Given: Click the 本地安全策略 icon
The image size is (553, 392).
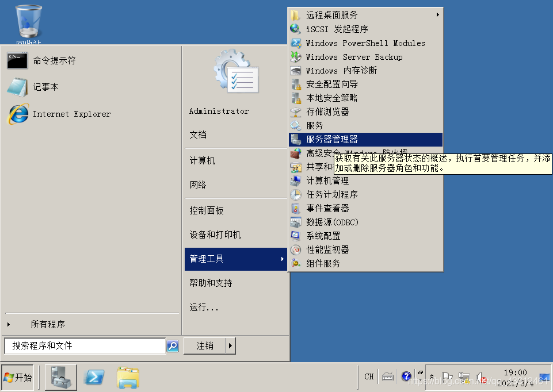Looking at the screenshot, I should coord(296,98).
